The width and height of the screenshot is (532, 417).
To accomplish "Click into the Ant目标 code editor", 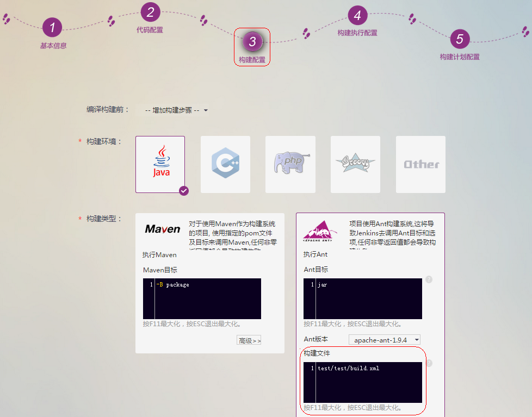I will point(363,298).
